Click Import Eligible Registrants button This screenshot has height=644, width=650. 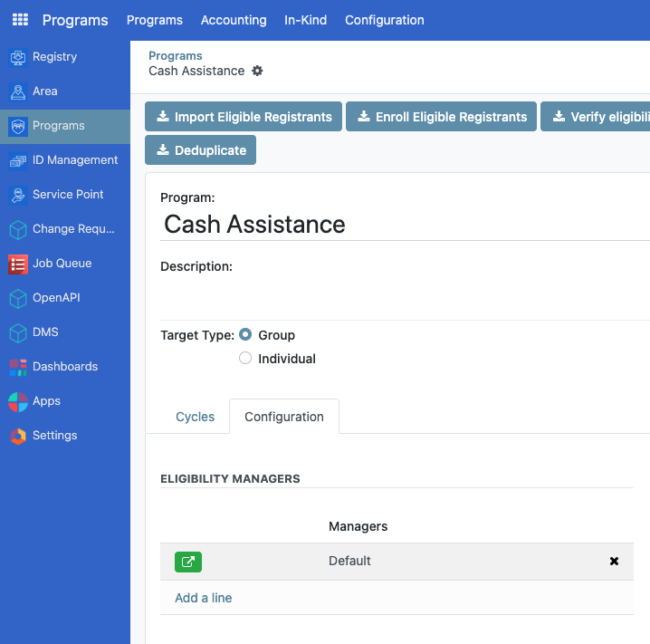[x=244, y=117]
